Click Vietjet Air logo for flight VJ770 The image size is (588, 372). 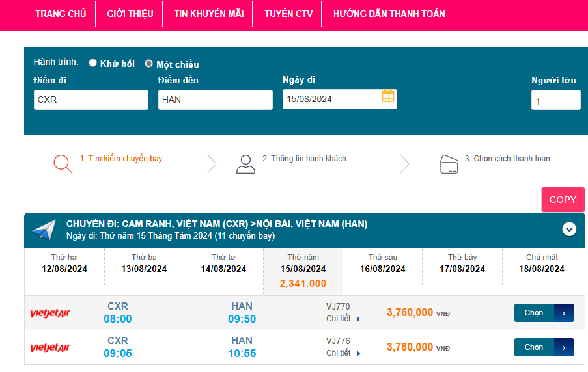50,313
